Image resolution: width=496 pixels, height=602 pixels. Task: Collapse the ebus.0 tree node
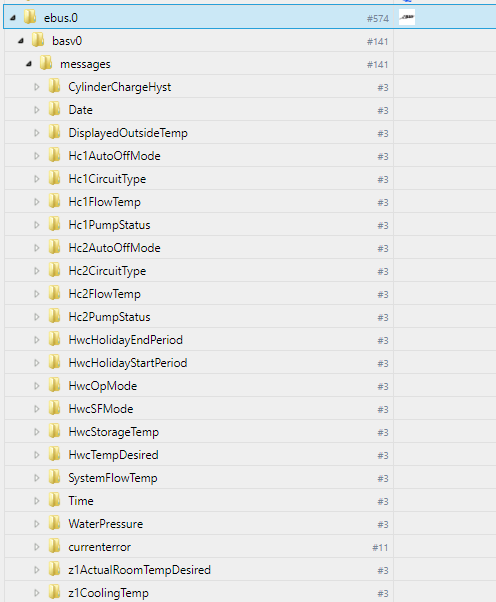click(13, 18)
